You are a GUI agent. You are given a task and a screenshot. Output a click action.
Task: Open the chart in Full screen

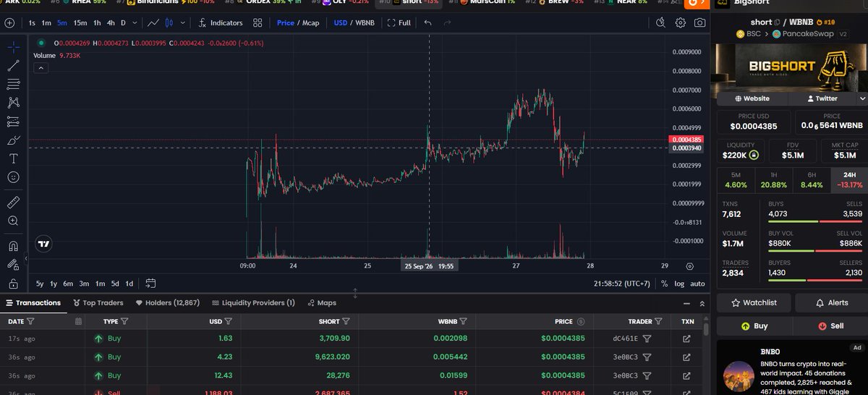(399, 22)
